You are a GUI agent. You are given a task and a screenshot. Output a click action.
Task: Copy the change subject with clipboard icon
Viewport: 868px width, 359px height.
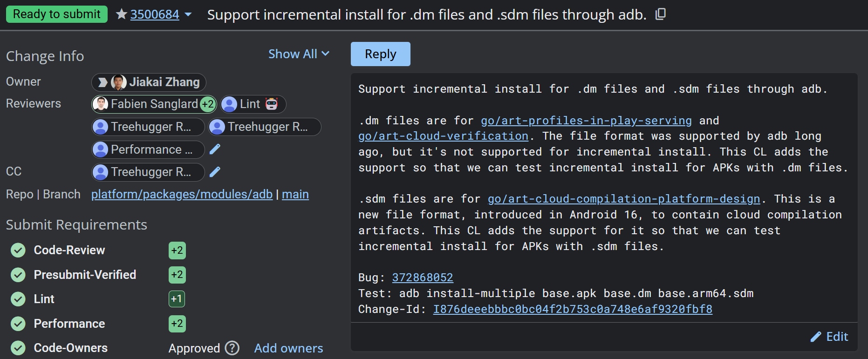click(x=660, y=14)
